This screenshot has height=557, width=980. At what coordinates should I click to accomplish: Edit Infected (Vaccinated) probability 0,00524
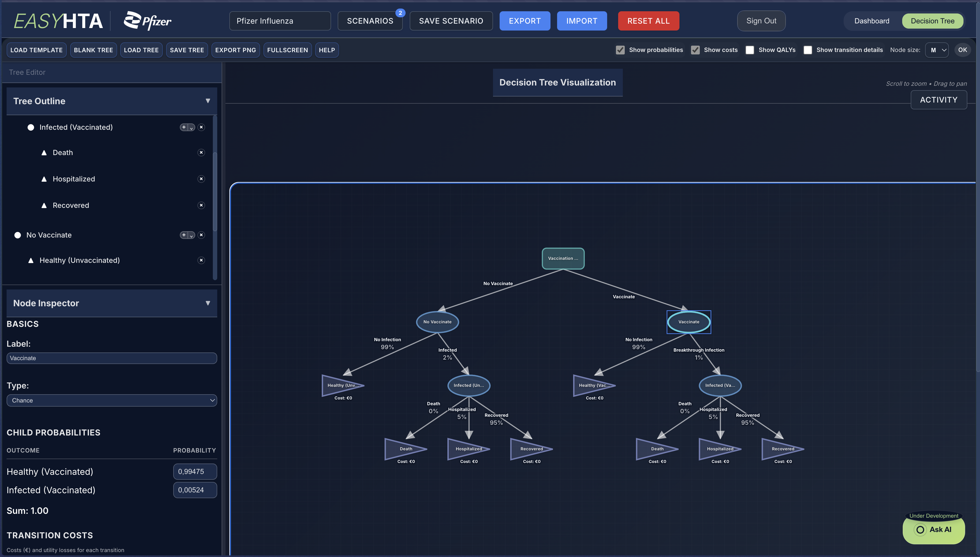point(195,490)
